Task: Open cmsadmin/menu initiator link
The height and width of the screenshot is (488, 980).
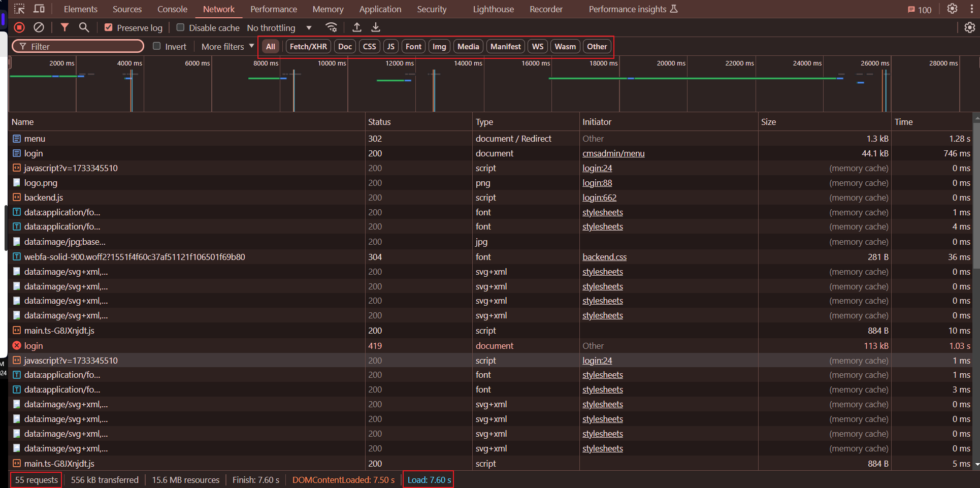Action: [613, 153]
